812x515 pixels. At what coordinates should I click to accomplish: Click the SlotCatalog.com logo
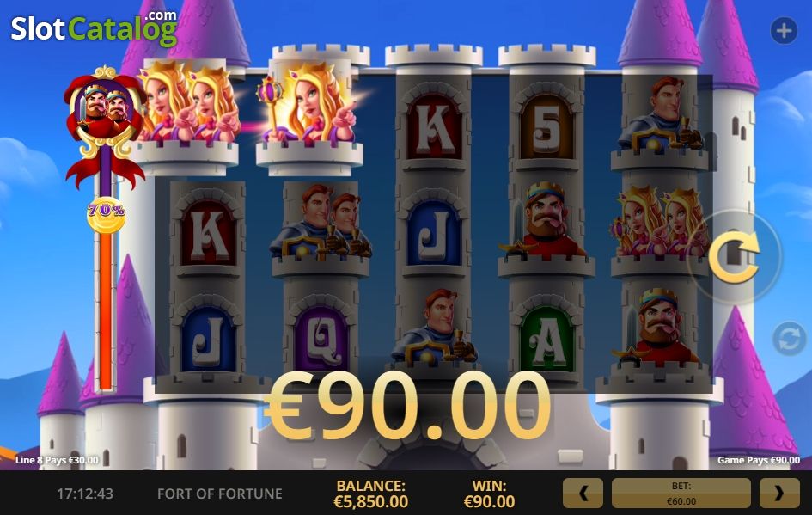tap(95, 28)
